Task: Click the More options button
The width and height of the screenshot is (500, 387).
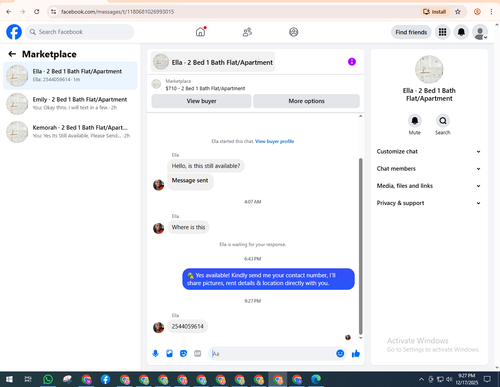Action: [x=306, y=101]
